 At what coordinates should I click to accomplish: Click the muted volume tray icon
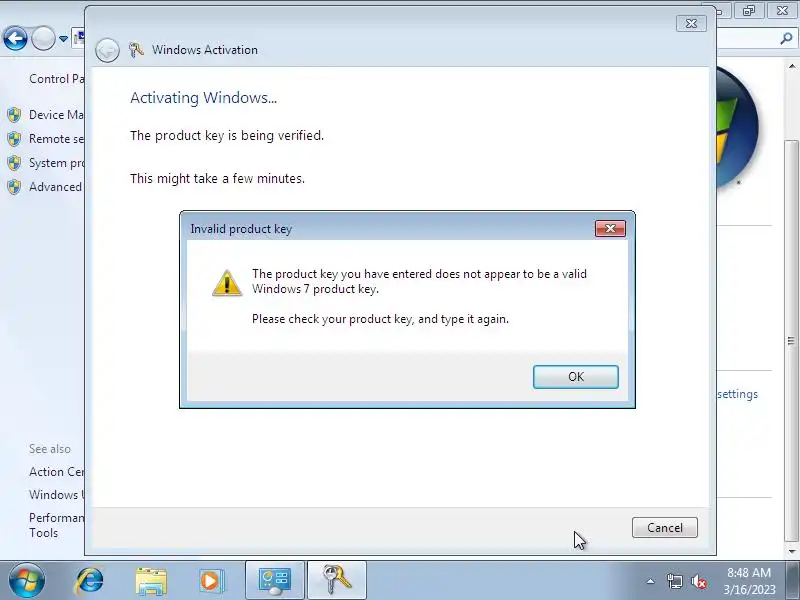(x=698, y=581)
